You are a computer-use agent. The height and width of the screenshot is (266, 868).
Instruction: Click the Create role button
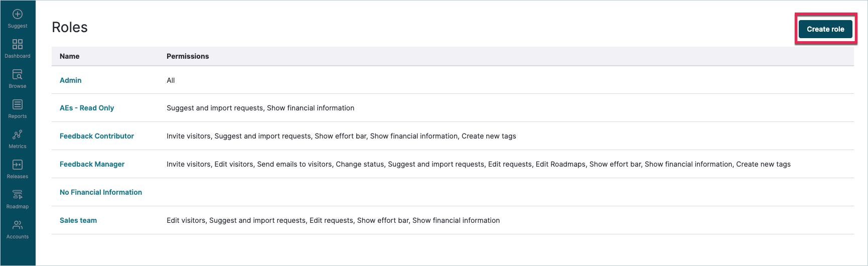(825, 29)
